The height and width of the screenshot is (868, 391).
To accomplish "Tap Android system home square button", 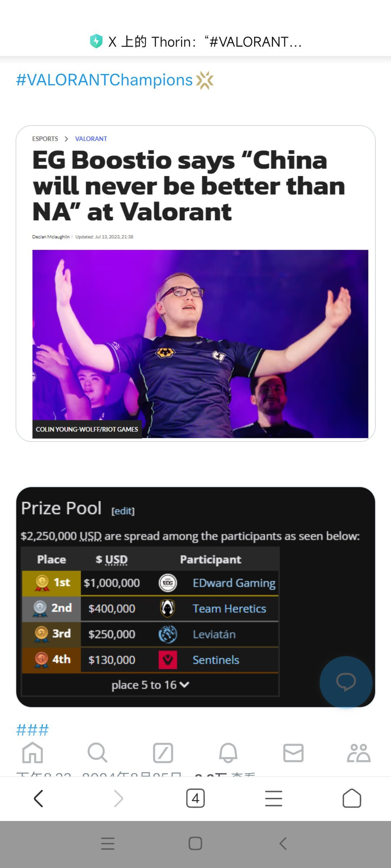I will coord(195,843).
